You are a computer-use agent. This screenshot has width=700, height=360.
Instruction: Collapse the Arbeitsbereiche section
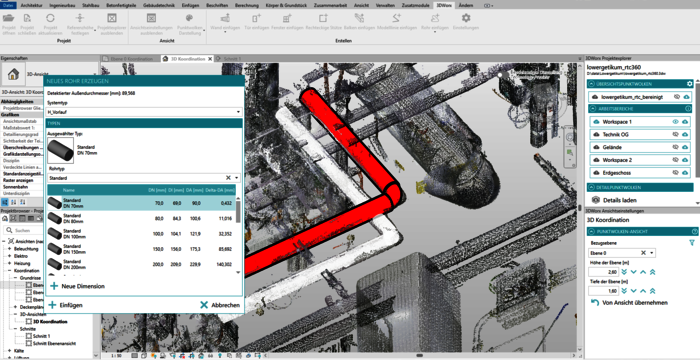(x=592, y=109)
